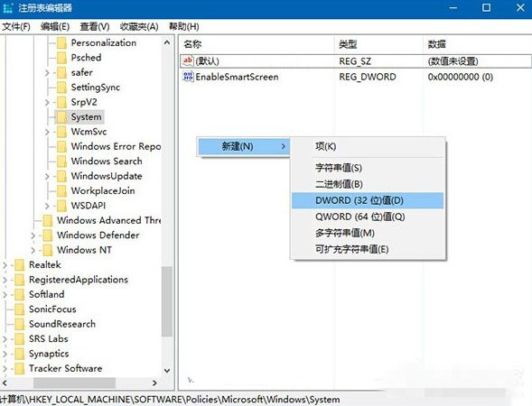Click the Registry Editor app icon in title bar
The height and width of the screenshot is (406, 532).
[x=7, y=8]
